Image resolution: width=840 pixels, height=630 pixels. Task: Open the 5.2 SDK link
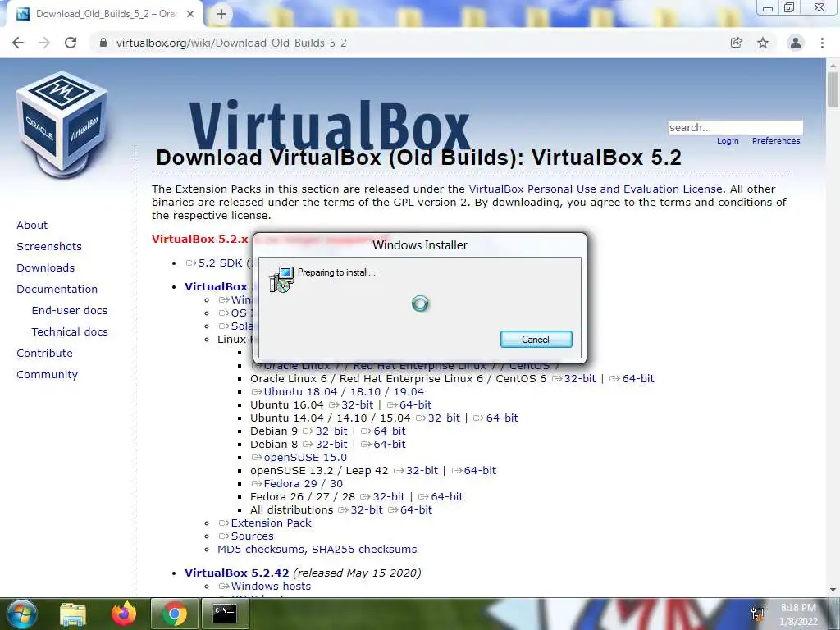(x=220, y=263)
